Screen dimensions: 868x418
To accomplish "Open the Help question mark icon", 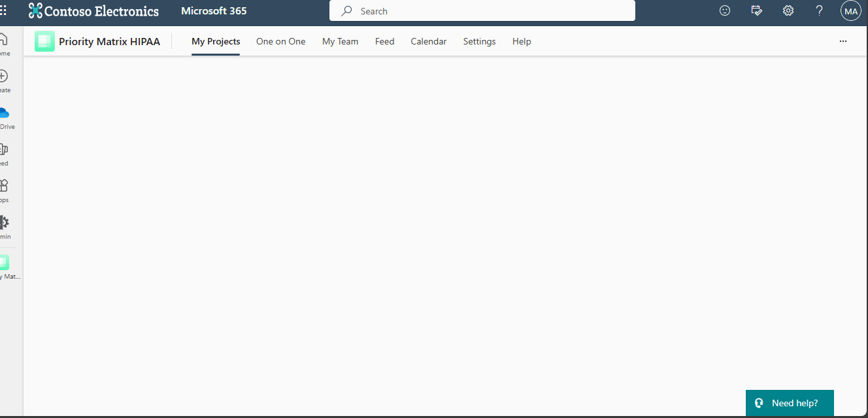I will tap(819, 10).
